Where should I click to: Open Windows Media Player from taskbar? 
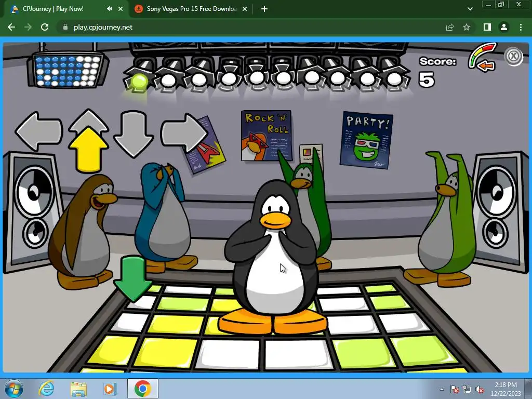point(110,389)
